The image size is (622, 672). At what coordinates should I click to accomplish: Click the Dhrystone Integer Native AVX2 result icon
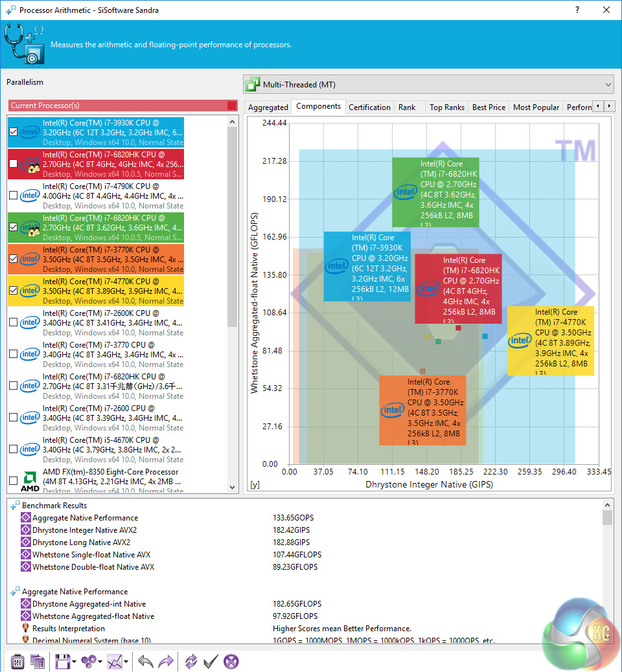26,530
